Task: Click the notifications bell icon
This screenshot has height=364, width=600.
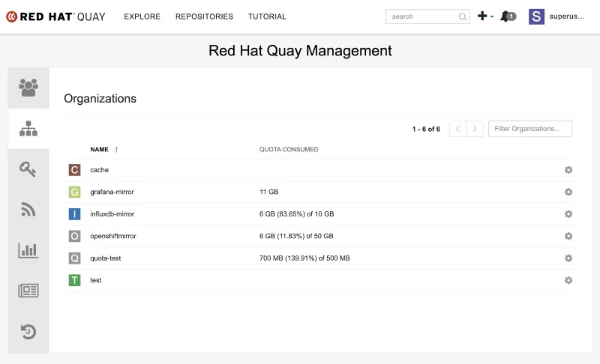Action: click(x=507, y=16)
